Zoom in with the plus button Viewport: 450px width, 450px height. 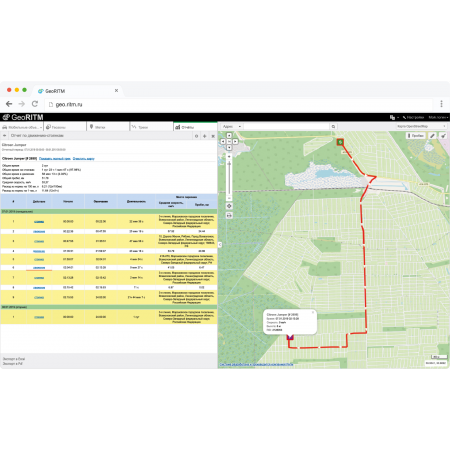[229, 156]
